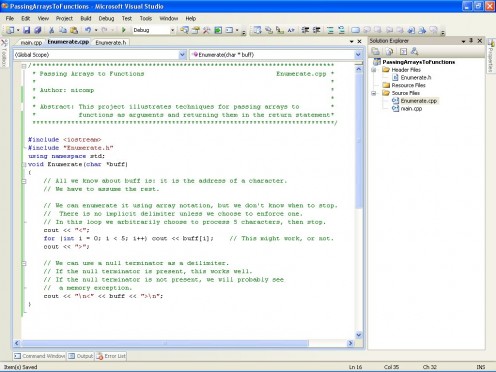The height and width of the screenshot is (372, 496).
Task: Click the Redo arrow icon
Action: tap(104, 30)
